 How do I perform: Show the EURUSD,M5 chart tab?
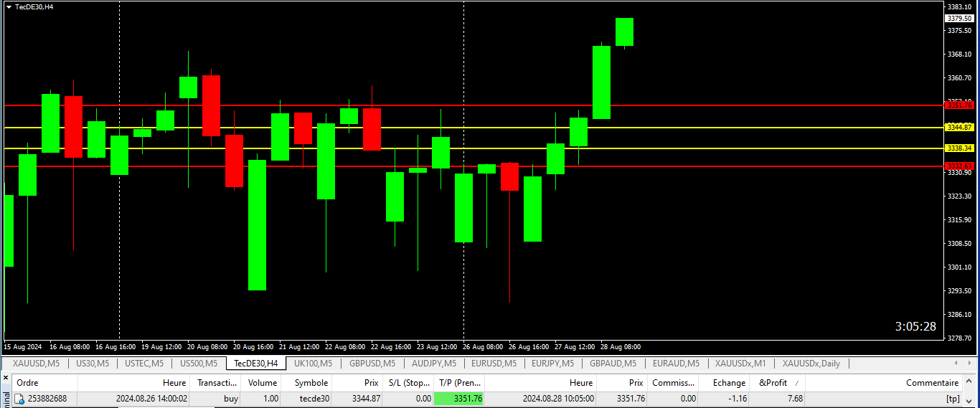[494, 364]
